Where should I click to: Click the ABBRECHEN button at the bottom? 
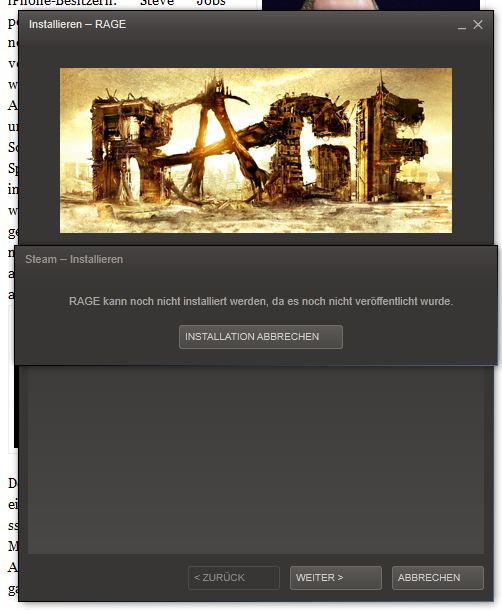tap(438, 578)
